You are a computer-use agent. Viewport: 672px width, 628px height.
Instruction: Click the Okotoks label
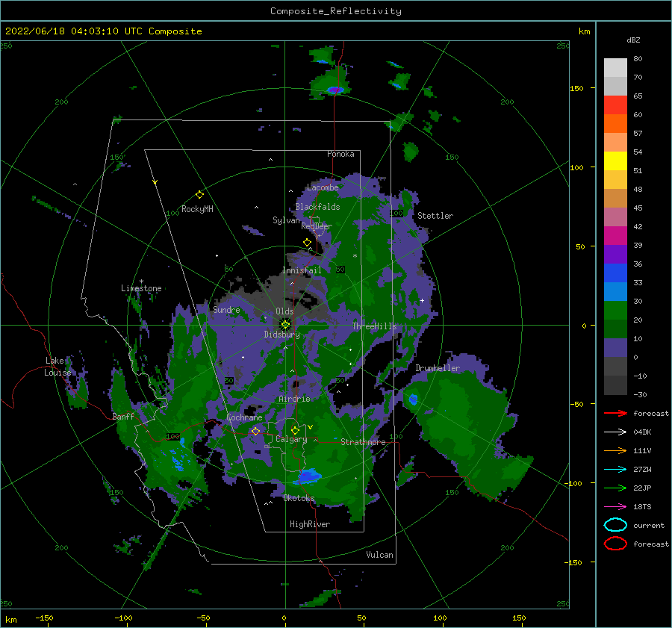[299, 498]
